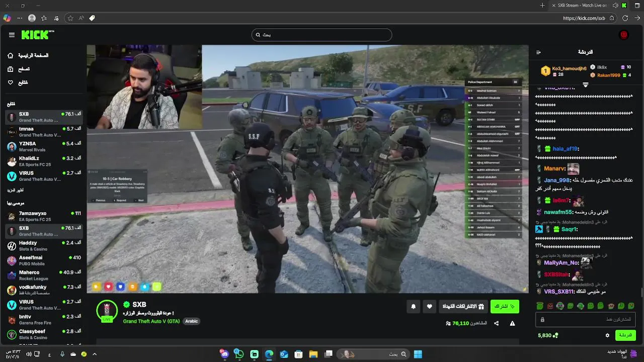Open Following in sidebar
The image size is (644, 362).
[18, 82]
